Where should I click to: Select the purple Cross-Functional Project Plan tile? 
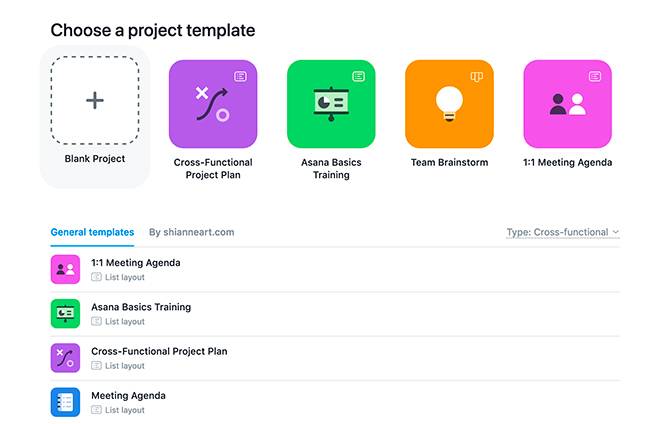click(212, 104)
